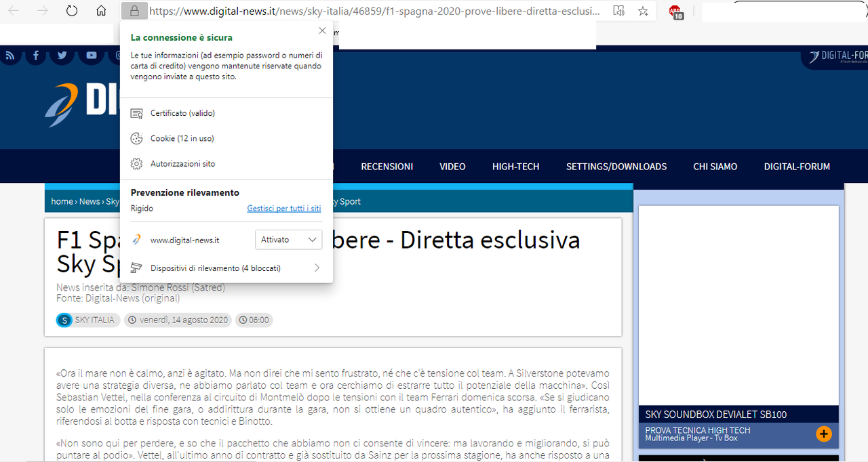Click the padlock site info icon
The image size is (868, 462).
point(134,11)
